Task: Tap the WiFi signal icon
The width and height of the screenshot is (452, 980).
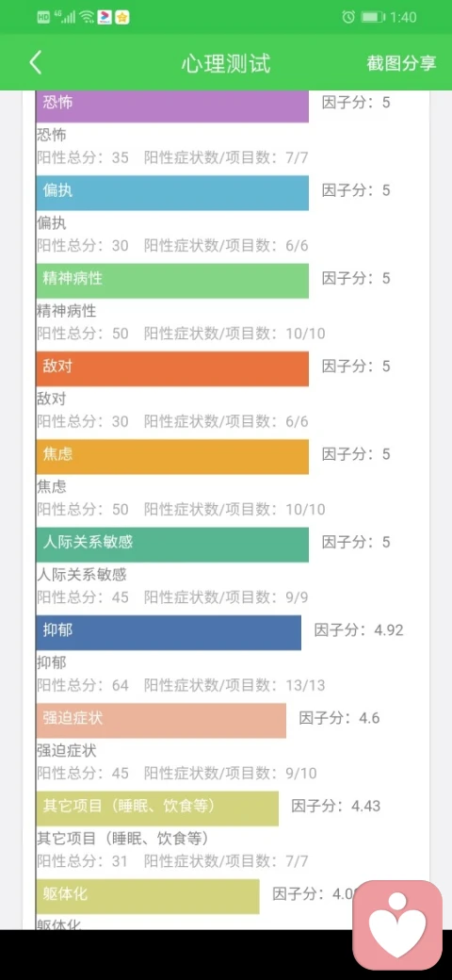Action: click(88, 17)
